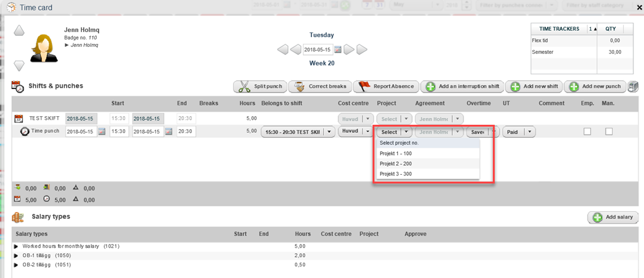Click Correct breaks button
Viewport: 644px width, 278px height.
[320, 86]
